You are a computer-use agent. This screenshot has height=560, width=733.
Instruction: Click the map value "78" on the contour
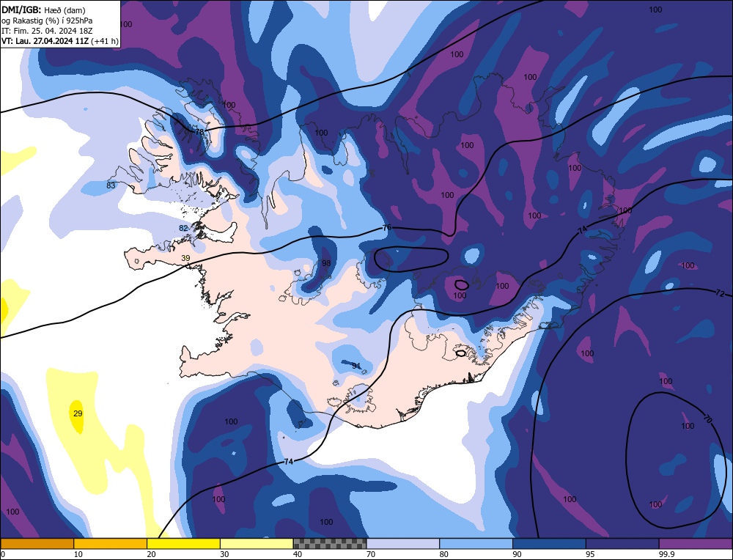coord(199,132)
